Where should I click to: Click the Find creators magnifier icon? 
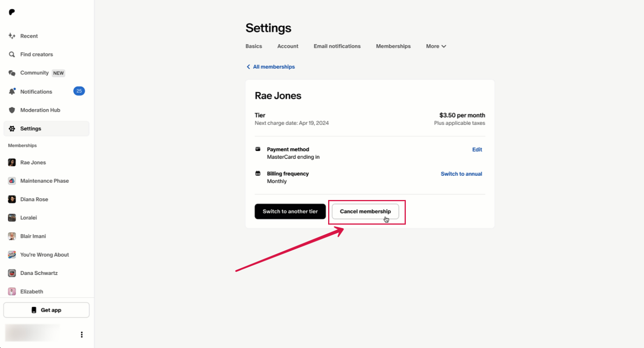(x=12, y=54)
